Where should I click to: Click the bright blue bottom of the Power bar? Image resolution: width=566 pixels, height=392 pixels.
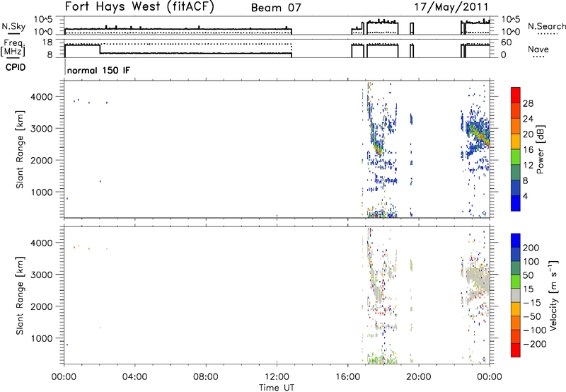click(516, 203)
